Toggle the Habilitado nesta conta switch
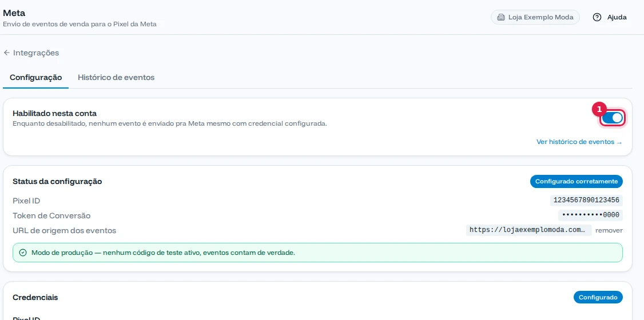644x320 pixels. [613, 118]
